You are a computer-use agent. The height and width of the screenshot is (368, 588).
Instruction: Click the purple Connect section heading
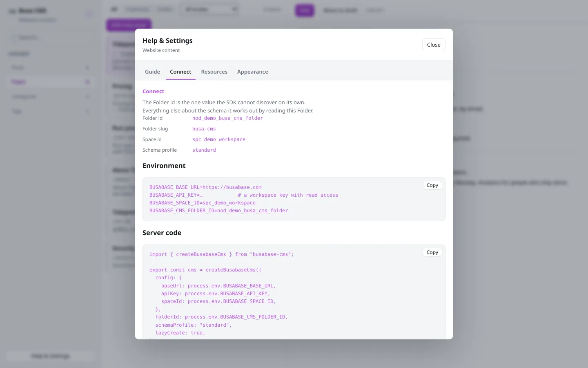(x=153, y=92)
